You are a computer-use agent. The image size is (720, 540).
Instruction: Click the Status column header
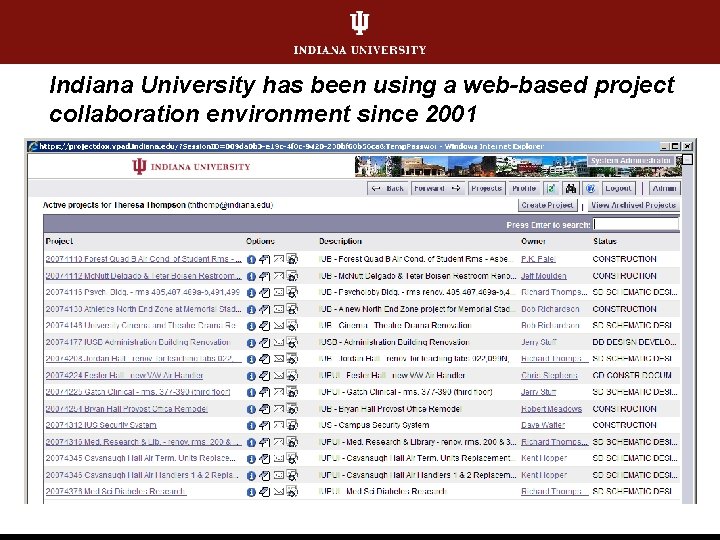click(604, 241)
